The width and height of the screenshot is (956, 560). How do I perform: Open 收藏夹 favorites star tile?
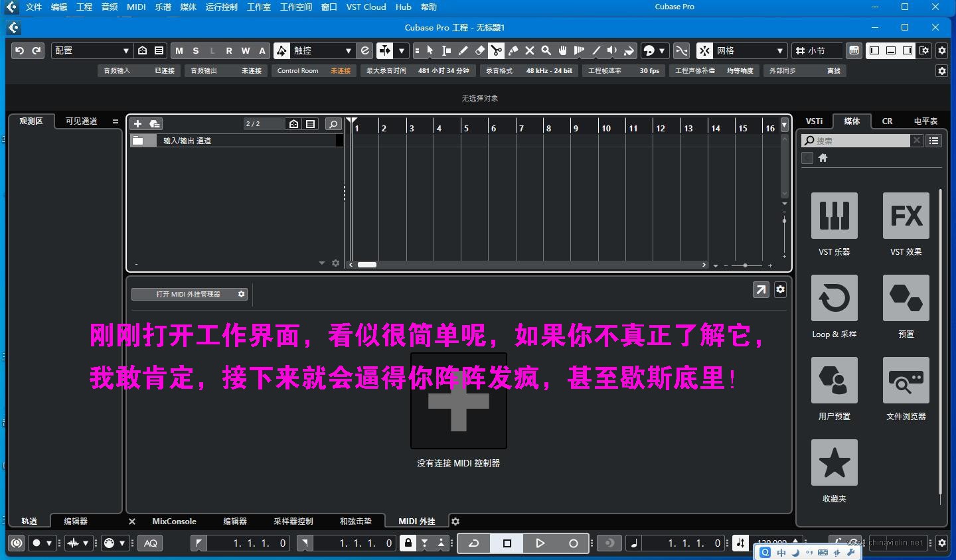[835, 462]
